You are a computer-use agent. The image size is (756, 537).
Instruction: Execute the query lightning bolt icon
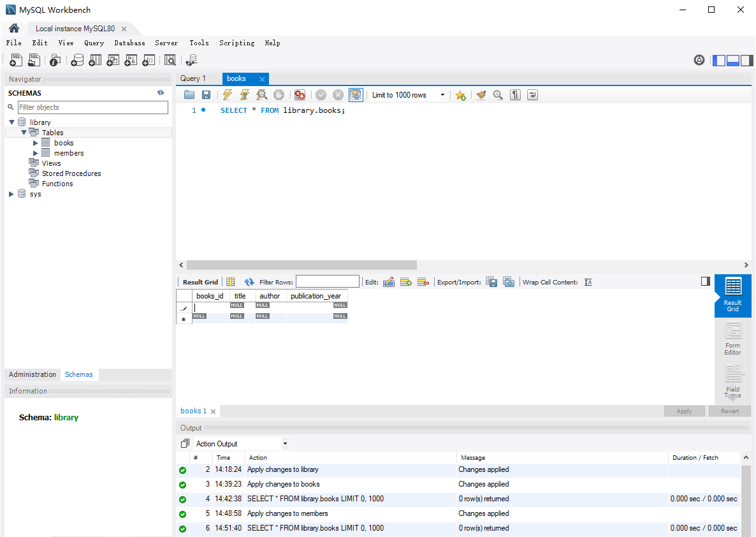coord(227,95)
